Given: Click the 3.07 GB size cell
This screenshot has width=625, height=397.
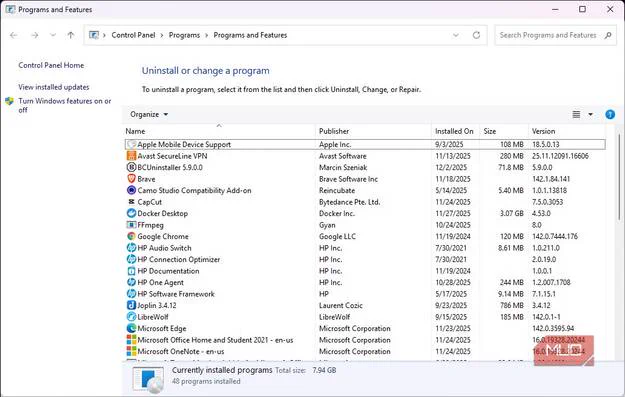Looking at the screenshot, I should (512, 213).
